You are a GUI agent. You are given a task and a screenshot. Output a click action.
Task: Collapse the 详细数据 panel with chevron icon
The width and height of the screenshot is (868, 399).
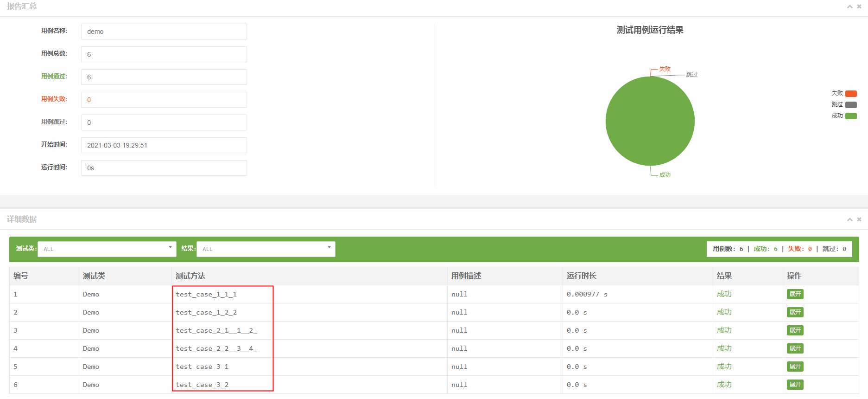849,219
